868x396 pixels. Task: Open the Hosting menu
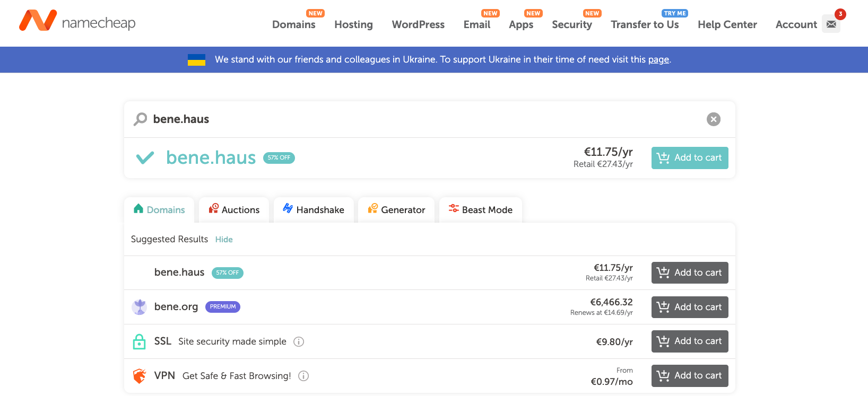[353, 24]
